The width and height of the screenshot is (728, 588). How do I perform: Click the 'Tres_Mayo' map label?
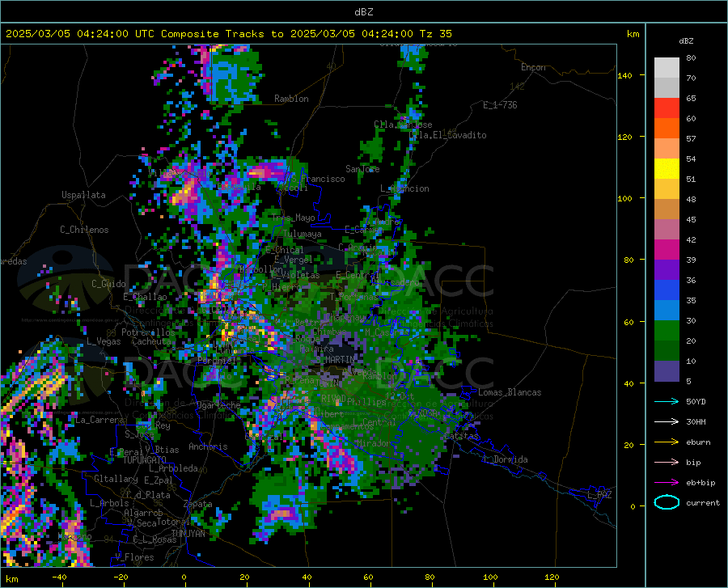click(x=293, y=218)
